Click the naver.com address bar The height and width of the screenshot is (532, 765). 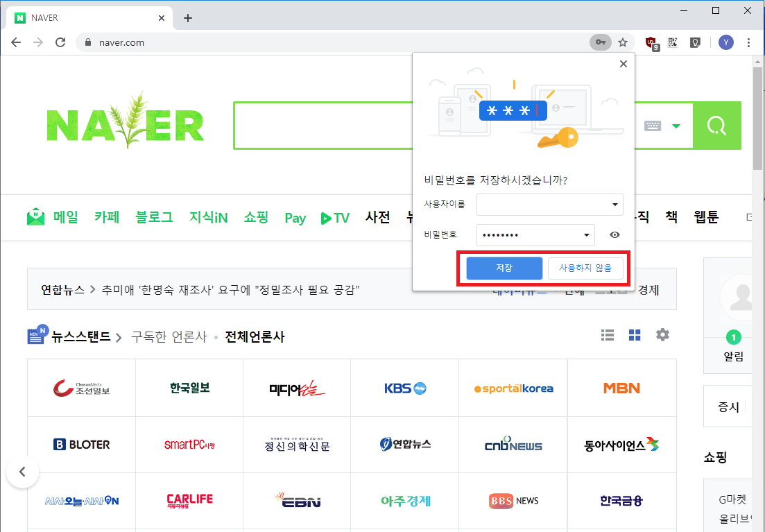pyautogui.click(x=332, y=42)
